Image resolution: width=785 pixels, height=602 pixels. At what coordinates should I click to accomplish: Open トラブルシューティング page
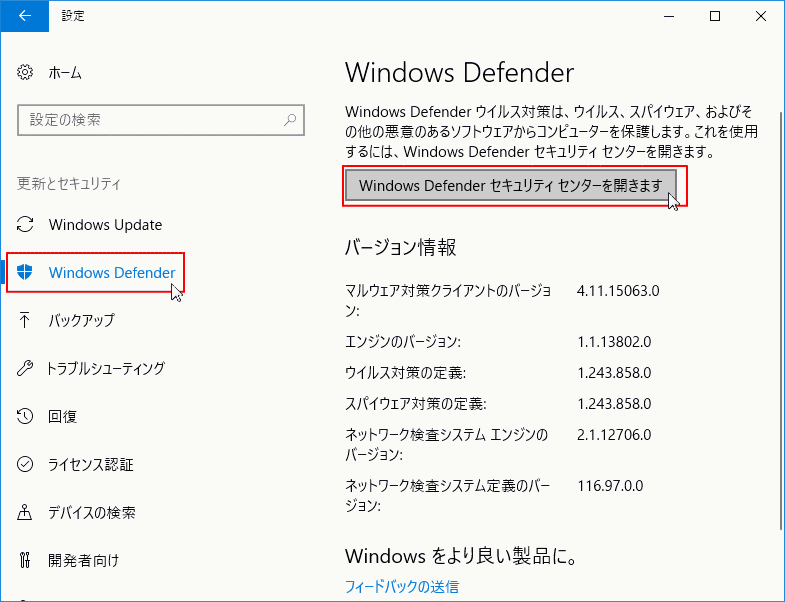coord(105,368)
